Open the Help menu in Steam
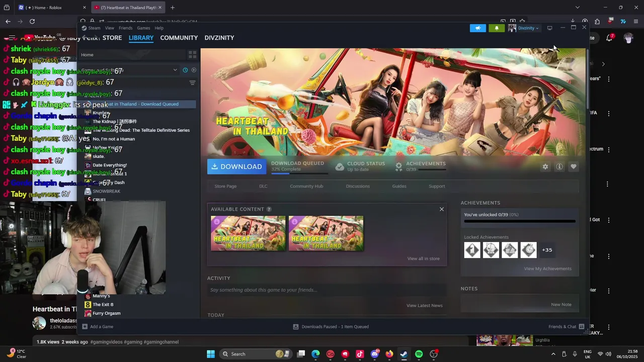 159,28
